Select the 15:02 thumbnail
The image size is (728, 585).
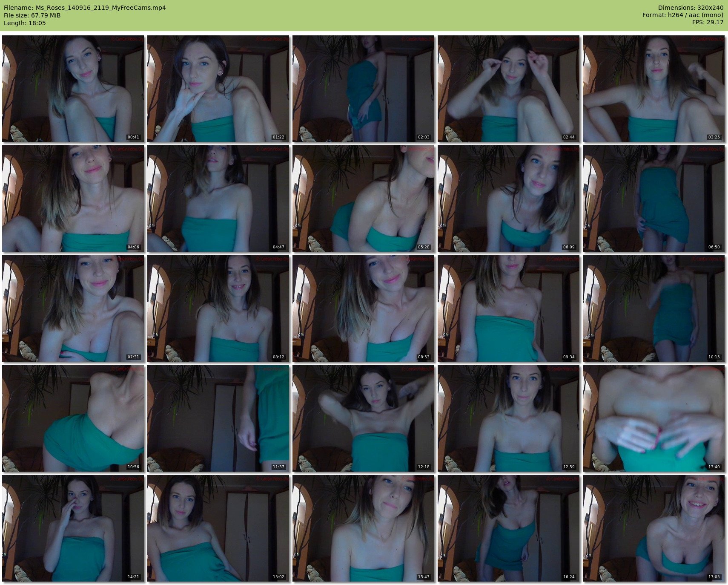[218, 528]
